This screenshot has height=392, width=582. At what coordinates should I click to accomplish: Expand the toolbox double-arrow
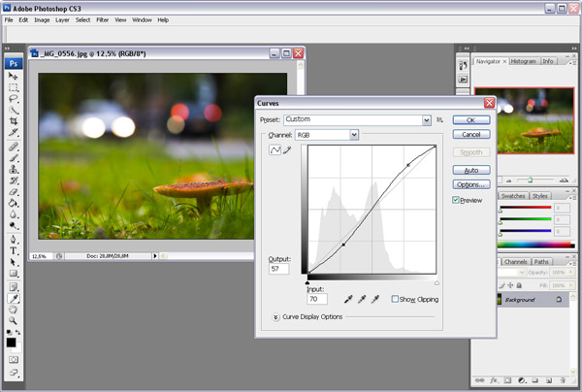coord(7,49)
